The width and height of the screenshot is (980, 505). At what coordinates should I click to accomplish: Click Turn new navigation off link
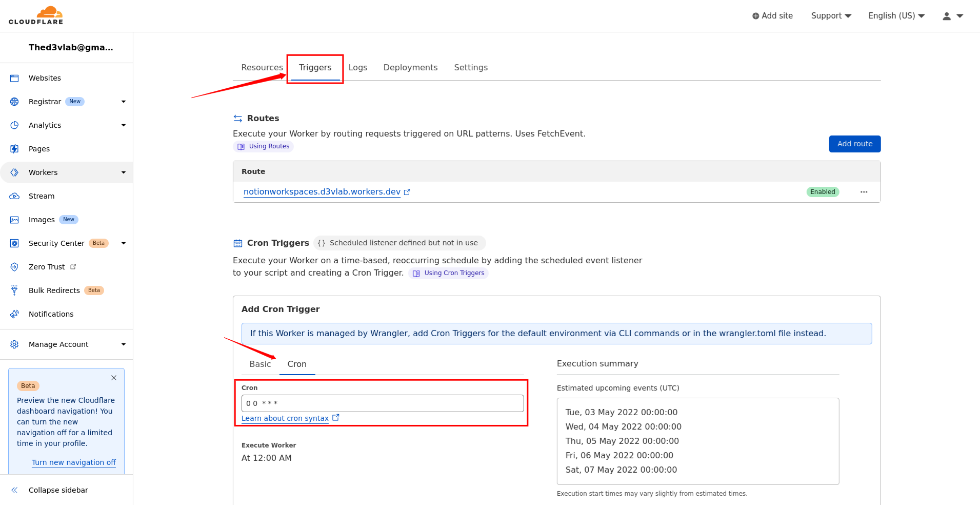pyautogui.click(x=74, y=462)
